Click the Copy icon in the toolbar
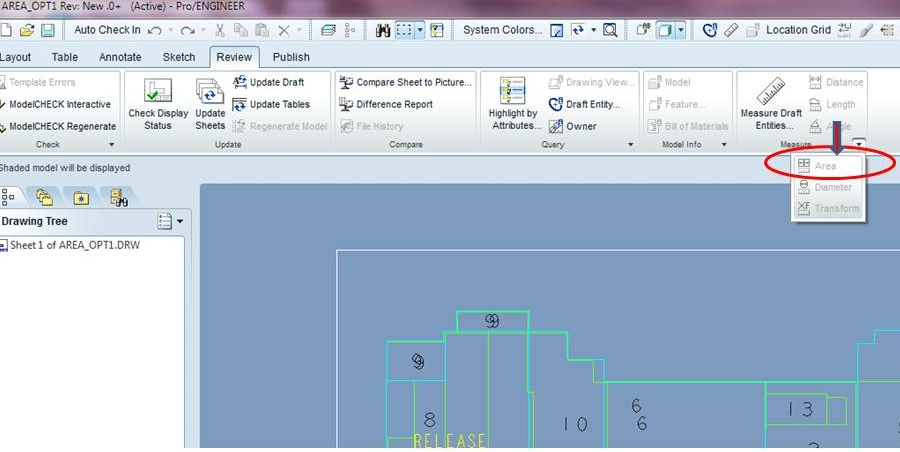This screenshot has width=900, height=452. coord(240,30)
